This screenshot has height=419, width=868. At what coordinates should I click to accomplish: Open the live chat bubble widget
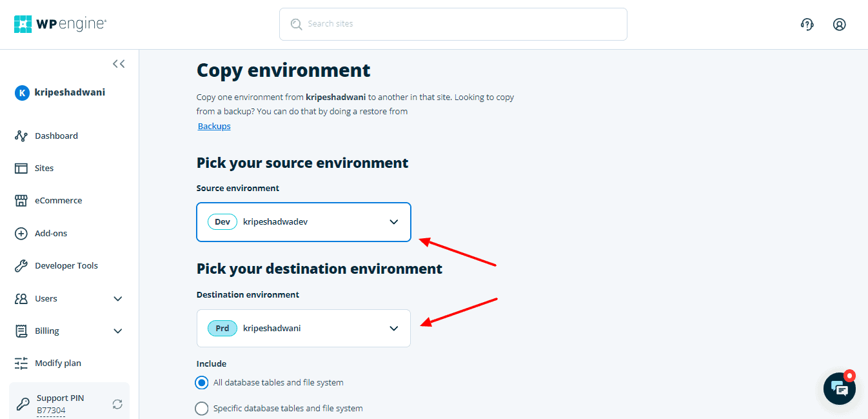coord(839,388)
